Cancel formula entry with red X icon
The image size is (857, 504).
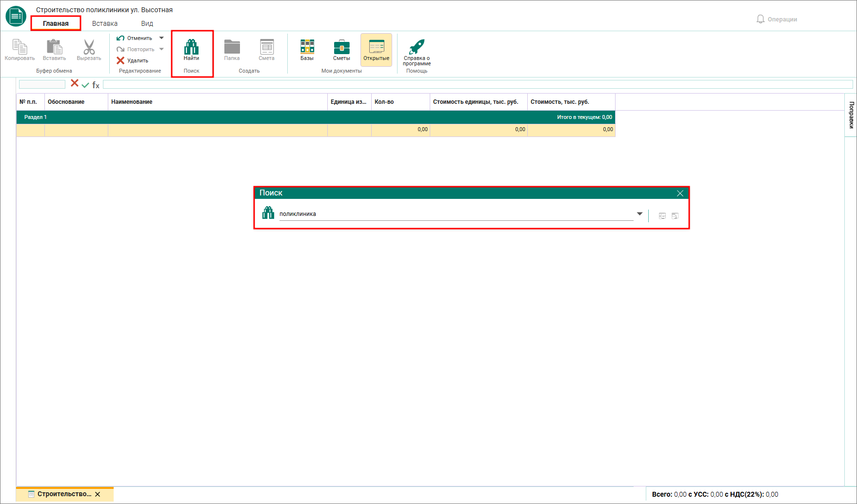tap(75, 83)
